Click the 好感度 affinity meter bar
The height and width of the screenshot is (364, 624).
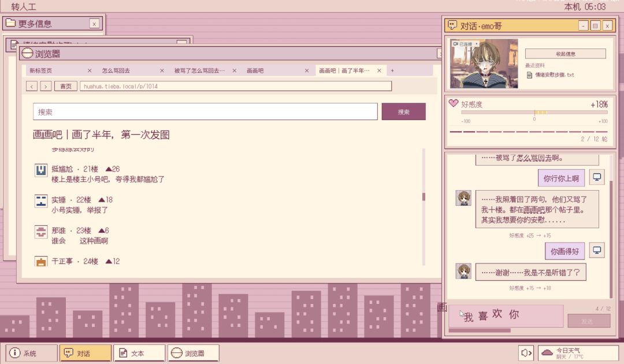tap(534, 113)
